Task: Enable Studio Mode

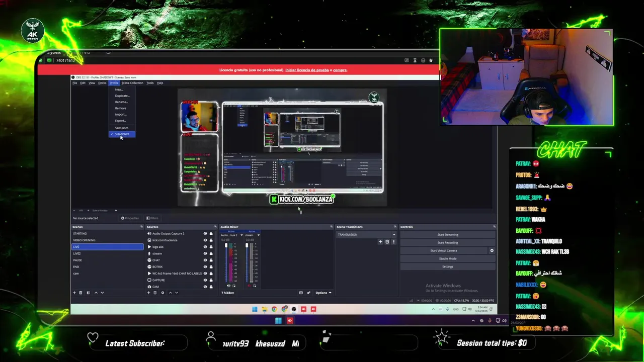Action: (x=447, y=259)
